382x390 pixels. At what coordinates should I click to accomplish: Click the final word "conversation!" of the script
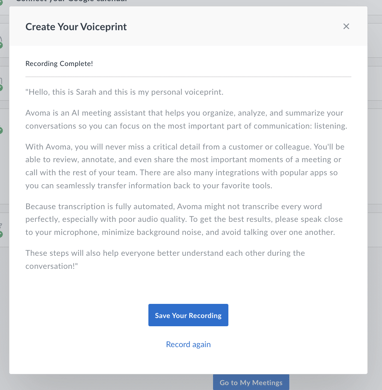point(51,266)
